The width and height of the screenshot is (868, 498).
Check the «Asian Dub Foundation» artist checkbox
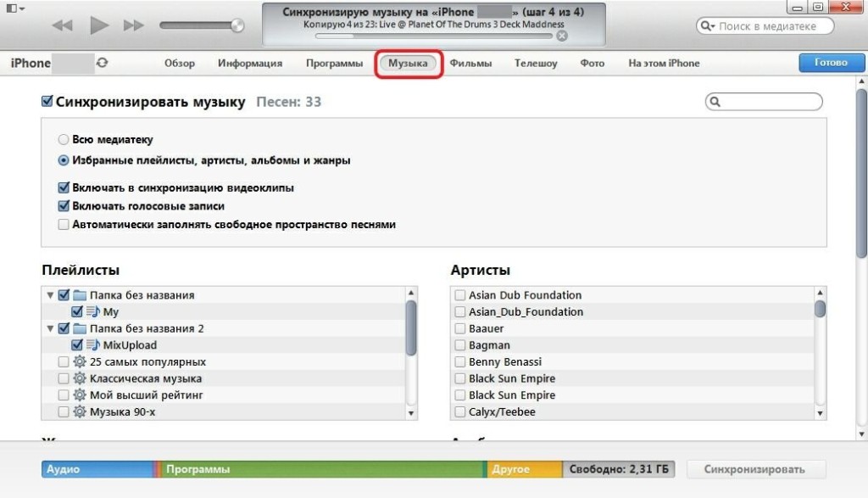click(457, 295)
